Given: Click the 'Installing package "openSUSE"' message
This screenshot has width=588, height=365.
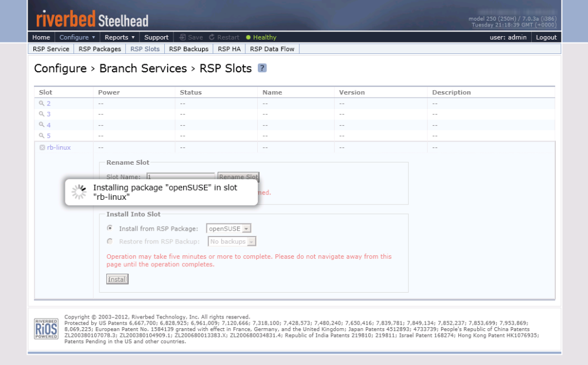Looking at the screenshot, I should click(x=165, y=192).
